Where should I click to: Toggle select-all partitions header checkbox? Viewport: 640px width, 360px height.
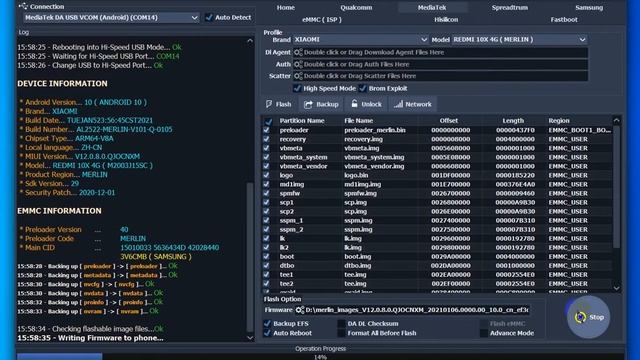268,121
